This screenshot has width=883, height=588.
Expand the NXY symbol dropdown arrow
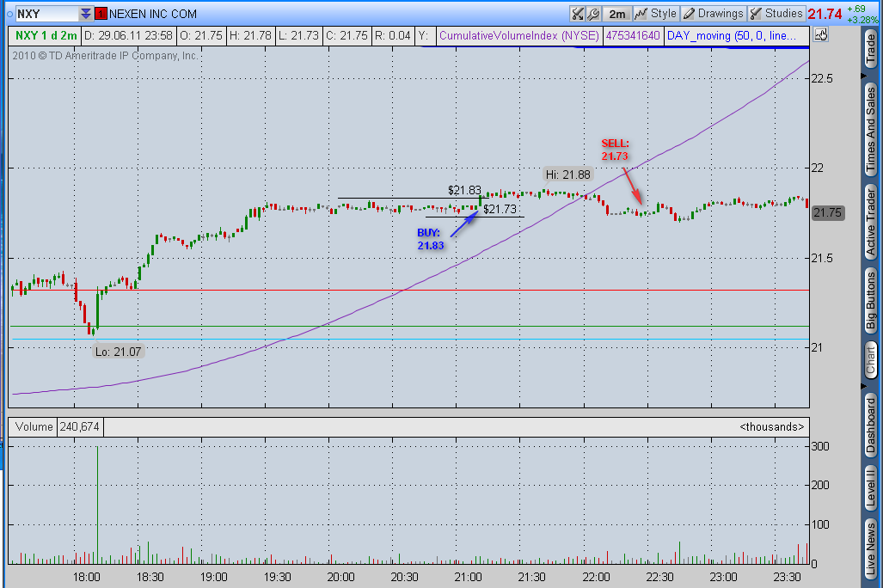(x=86, y=14)
